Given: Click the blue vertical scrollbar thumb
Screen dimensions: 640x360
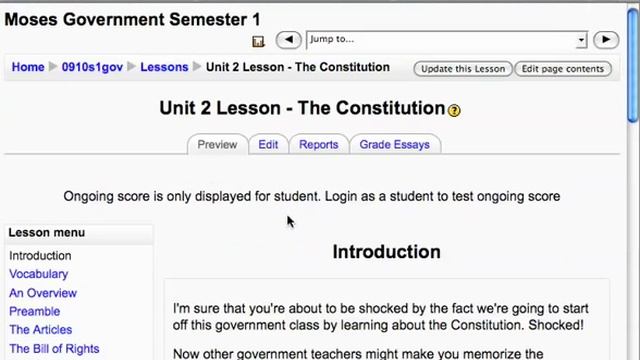Looking at the screenshot, I should [633, 65].
